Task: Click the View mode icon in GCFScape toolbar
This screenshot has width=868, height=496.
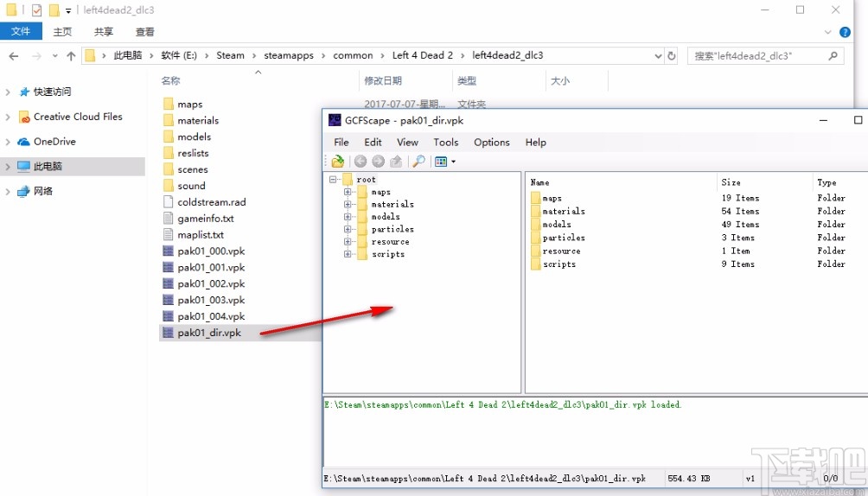Action: tap(441, 161)
